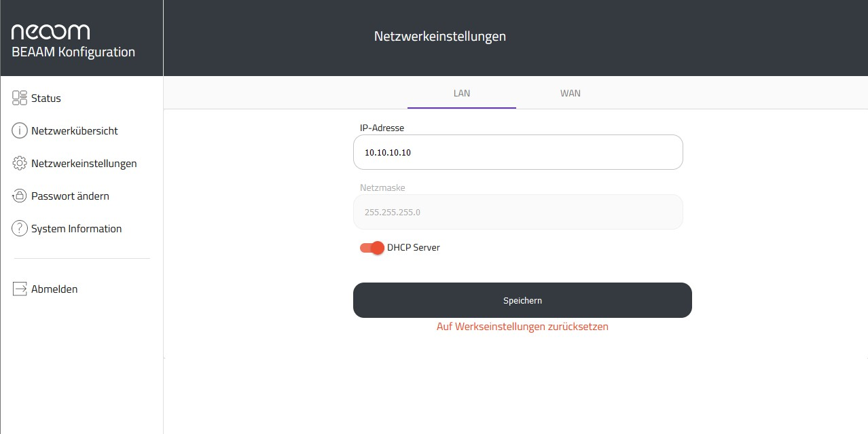Open System Information sidebar label
Image resolution: width=868 pixels, height=434 pixels.
[76, 229]
